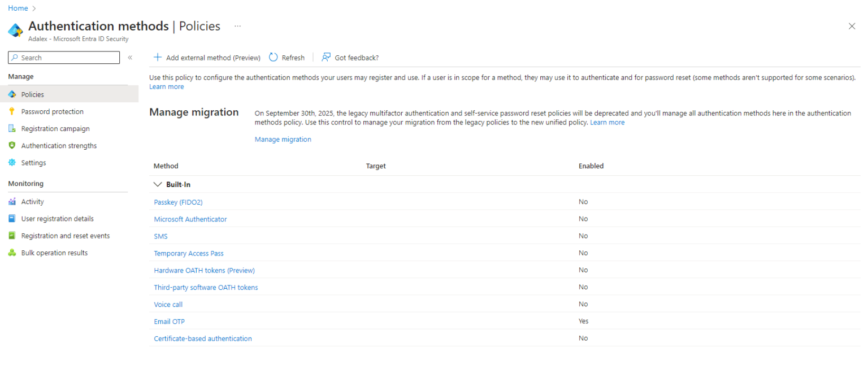This screenshot has height=373, width=868.
Task: Select User registration details icon
Action: (x=12, y=218)
